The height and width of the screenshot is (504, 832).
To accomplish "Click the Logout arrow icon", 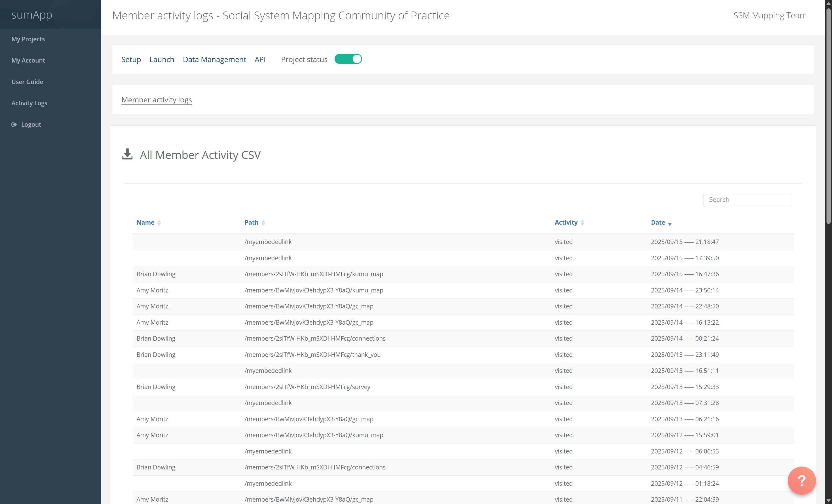I will [x=14, y=125].
